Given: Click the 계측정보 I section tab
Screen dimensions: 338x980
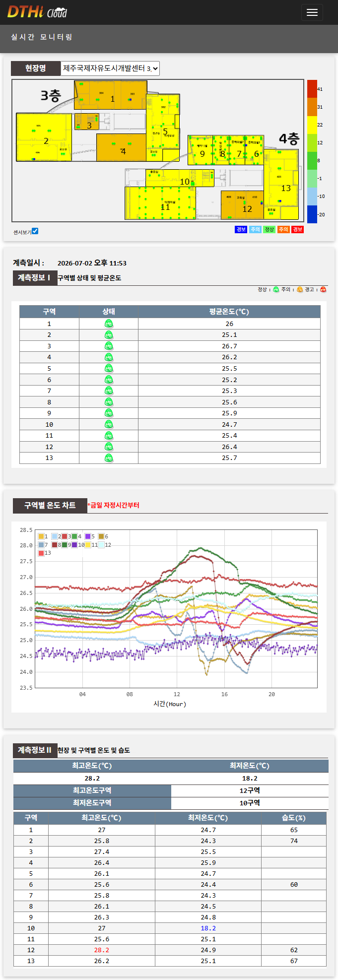Looking at the screenshot, I should [34, 278].
